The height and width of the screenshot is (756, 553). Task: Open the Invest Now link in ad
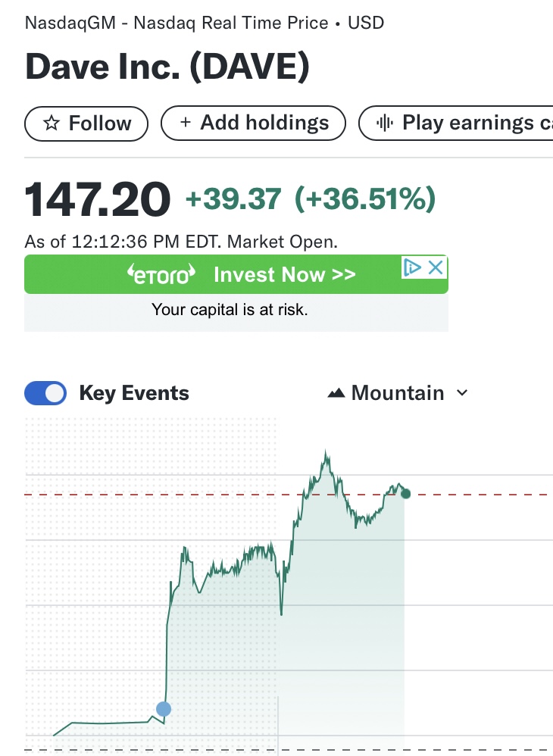[284, 274]
